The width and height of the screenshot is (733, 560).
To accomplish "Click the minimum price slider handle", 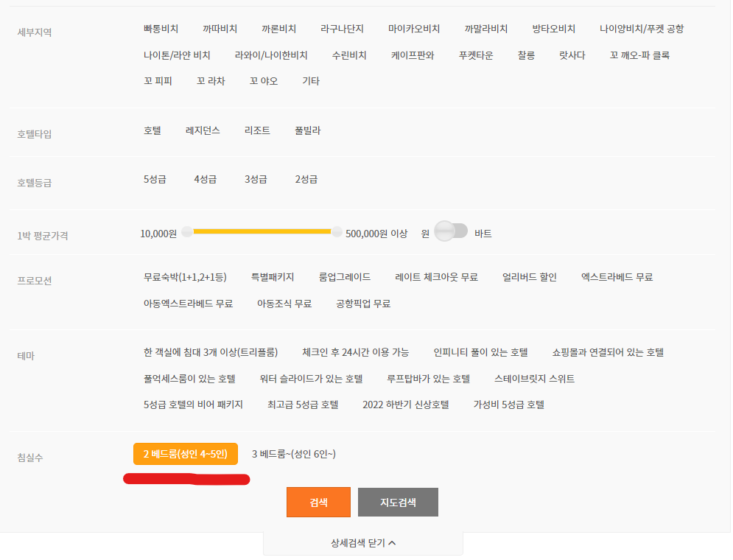I will point(187,231).
